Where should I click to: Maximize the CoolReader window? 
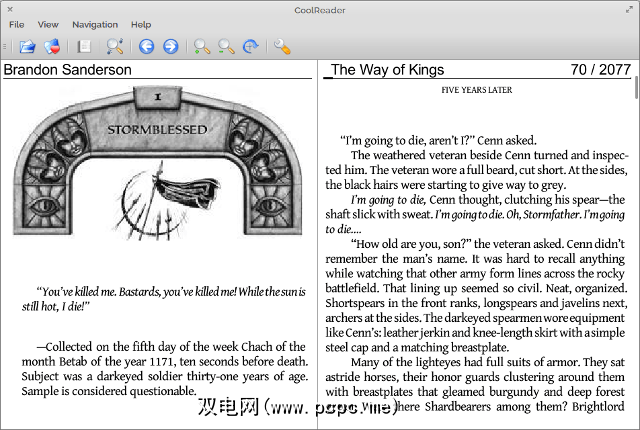(629, 9)
